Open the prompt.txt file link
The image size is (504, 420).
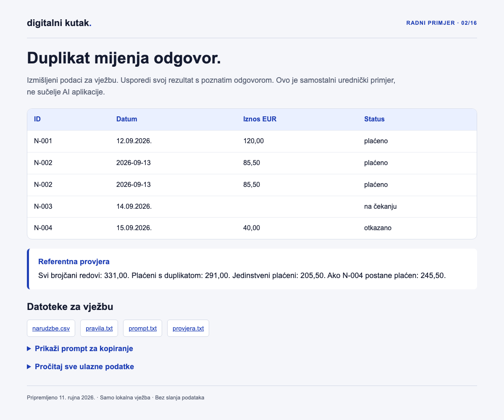(143, 328)
